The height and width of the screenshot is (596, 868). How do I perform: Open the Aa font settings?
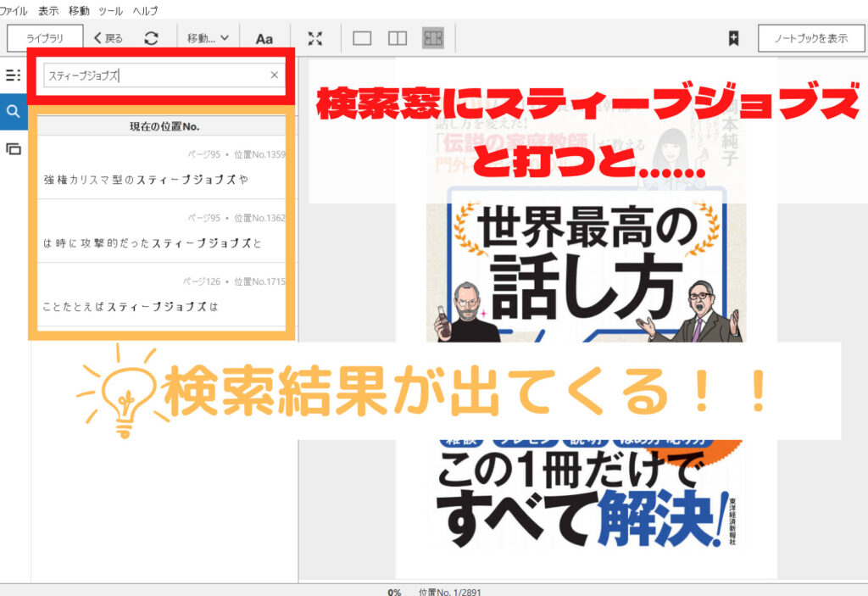pyautogui.click(x=264, y=39)
